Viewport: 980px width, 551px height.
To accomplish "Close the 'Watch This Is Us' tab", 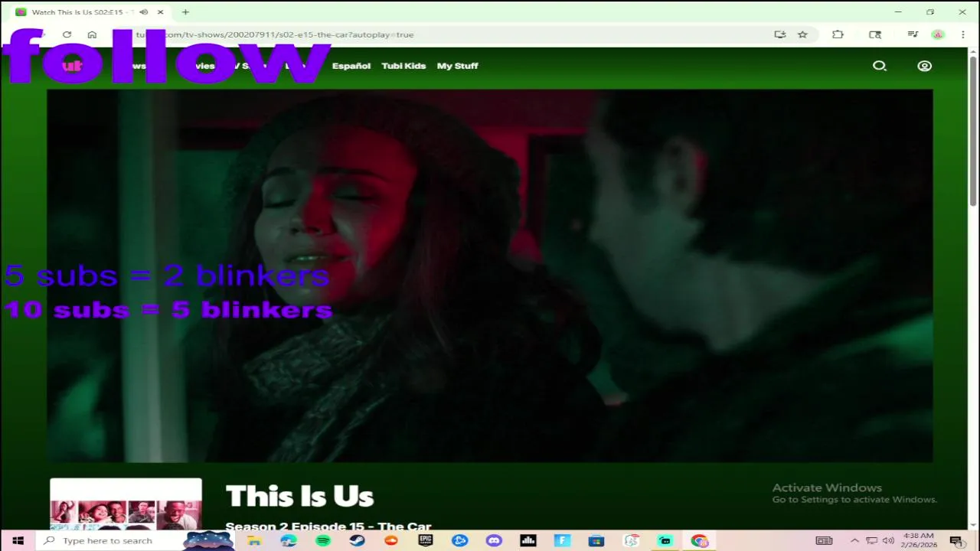I will click(x=161, y=12).
